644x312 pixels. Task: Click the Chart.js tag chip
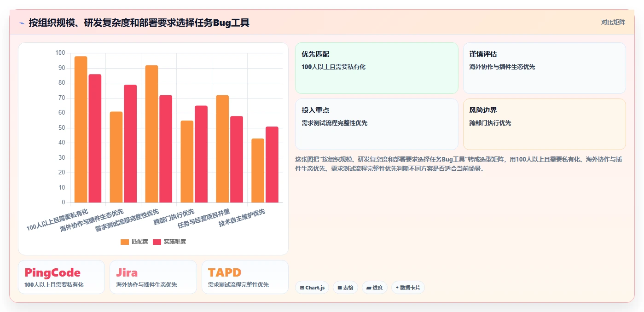312,288
